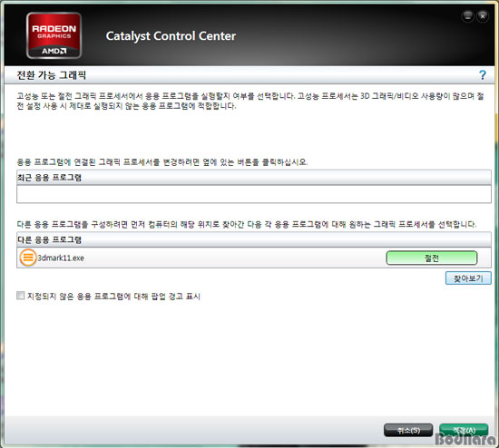Click the black 취소(S) cancel button
This screenshot has height=448, width=499.
coord(408,430)
